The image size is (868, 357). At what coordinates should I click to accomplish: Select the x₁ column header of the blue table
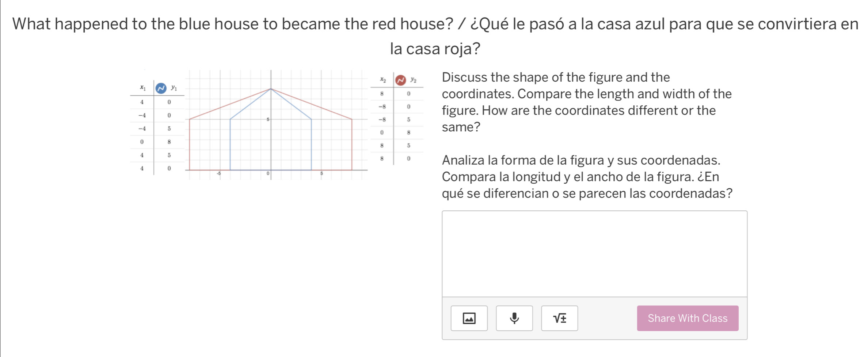tap(143, 88)
